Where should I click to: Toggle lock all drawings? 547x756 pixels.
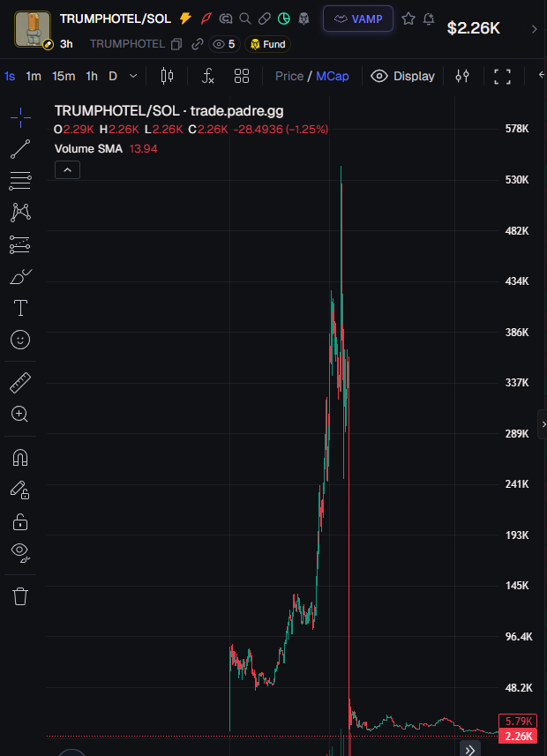(20, 521)
